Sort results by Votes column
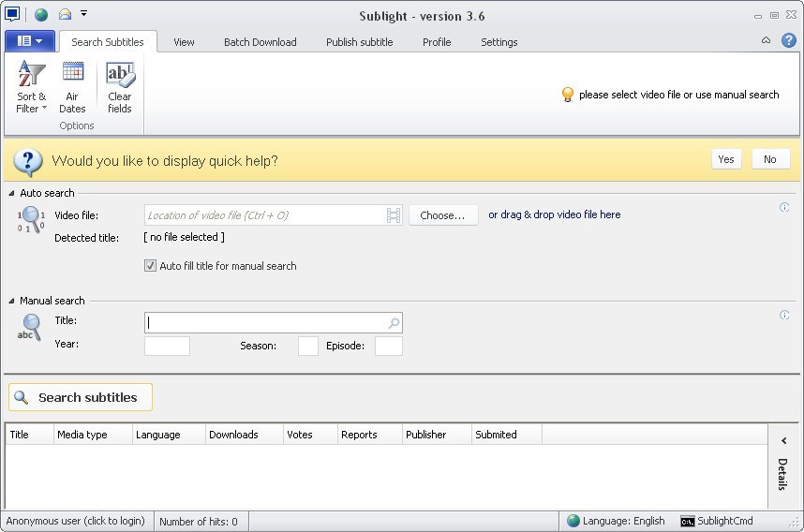This screenshot has width=804, height=532. pos(310,435)
